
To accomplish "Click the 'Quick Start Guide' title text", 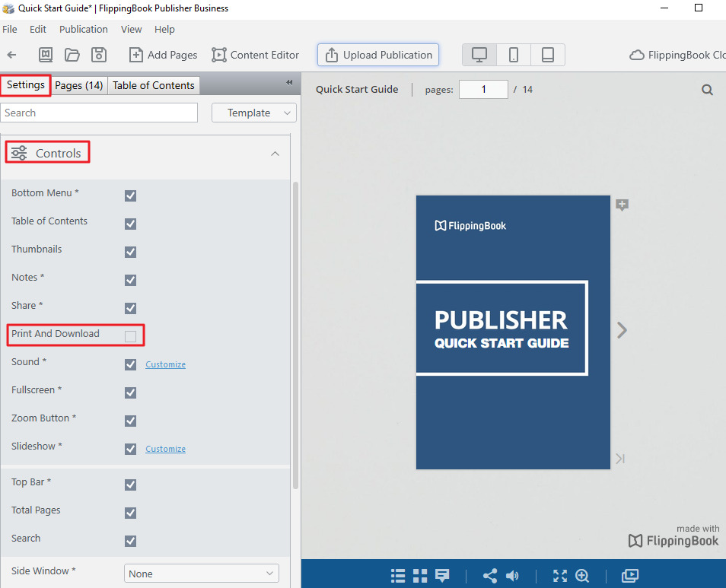I will click(x=357, y=89).
